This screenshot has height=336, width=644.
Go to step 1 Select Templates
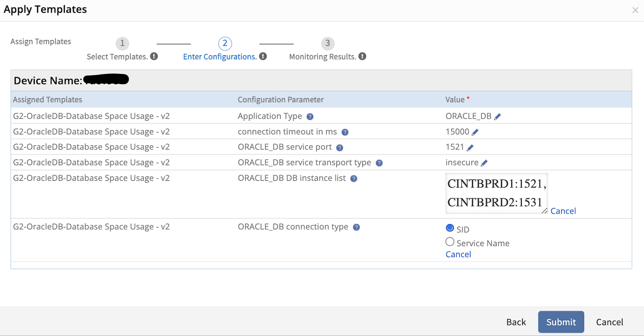(x=122, y=43)
